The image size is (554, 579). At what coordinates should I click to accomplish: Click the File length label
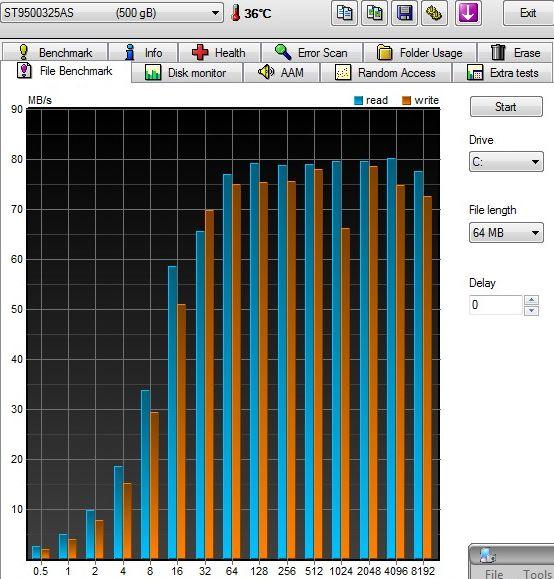[492, 210]
